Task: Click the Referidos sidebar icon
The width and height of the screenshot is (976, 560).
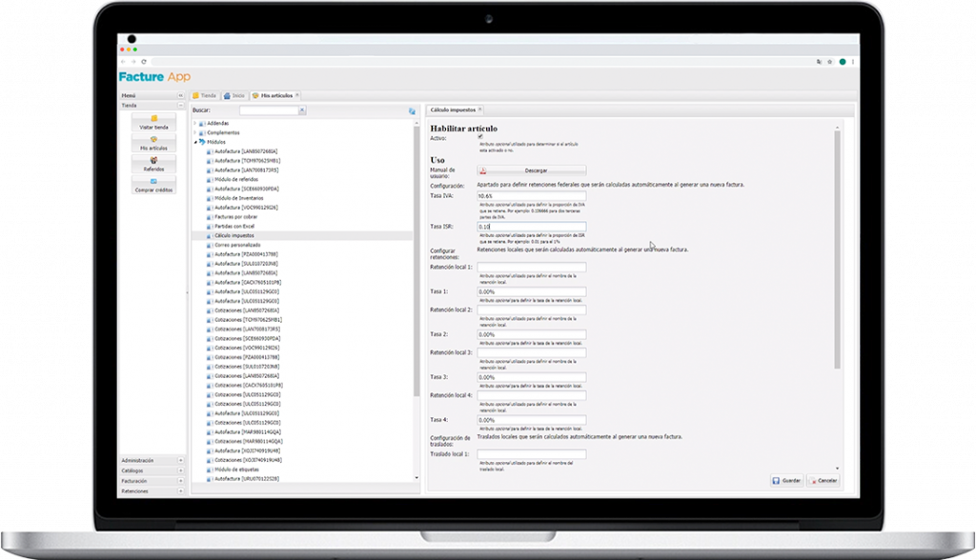Action: [153, 164]
